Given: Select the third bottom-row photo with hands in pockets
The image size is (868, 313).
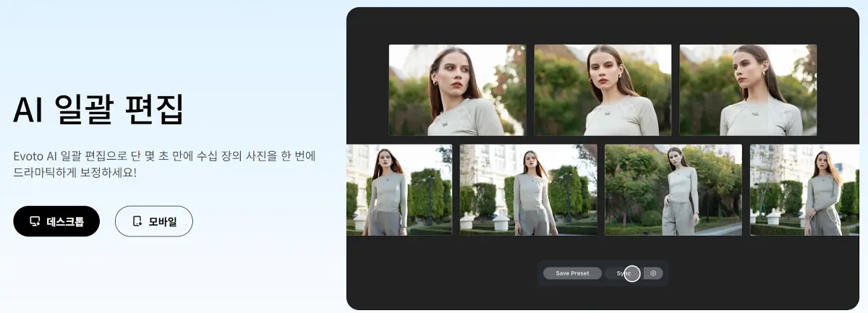Looking at the screenshot, I should (673, 190).
